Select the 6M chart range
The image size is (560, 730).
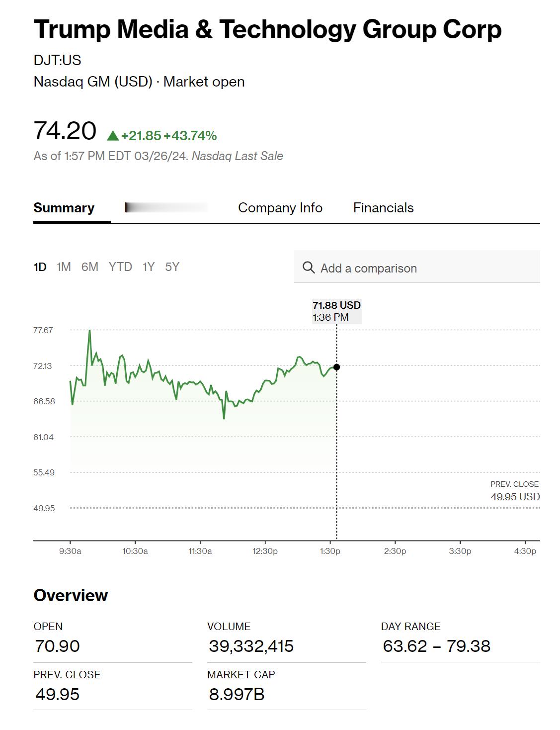(x=90, y=267)
